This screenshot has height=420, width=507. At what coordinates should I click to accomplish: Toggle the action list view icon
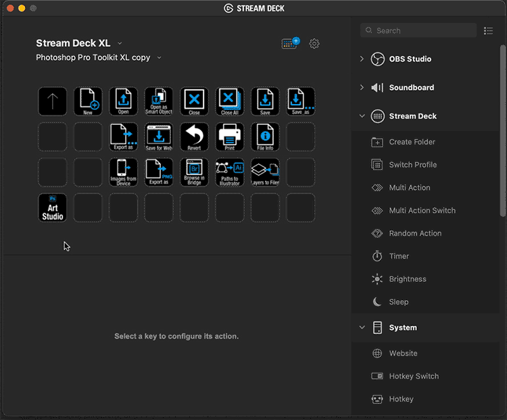pos(488,30)
